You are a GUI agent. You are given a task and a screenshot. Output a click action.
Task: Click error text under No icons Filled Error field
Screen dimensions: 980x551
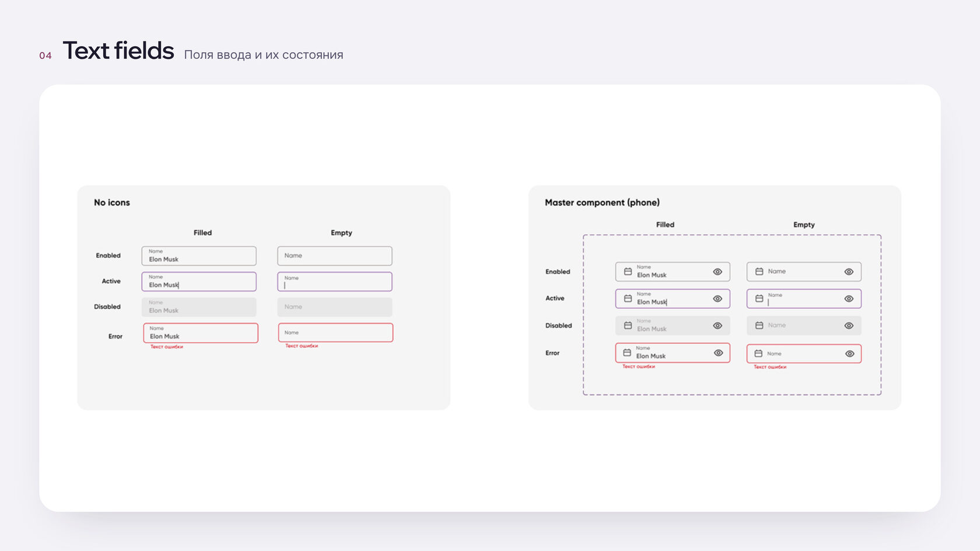(167, 347)
